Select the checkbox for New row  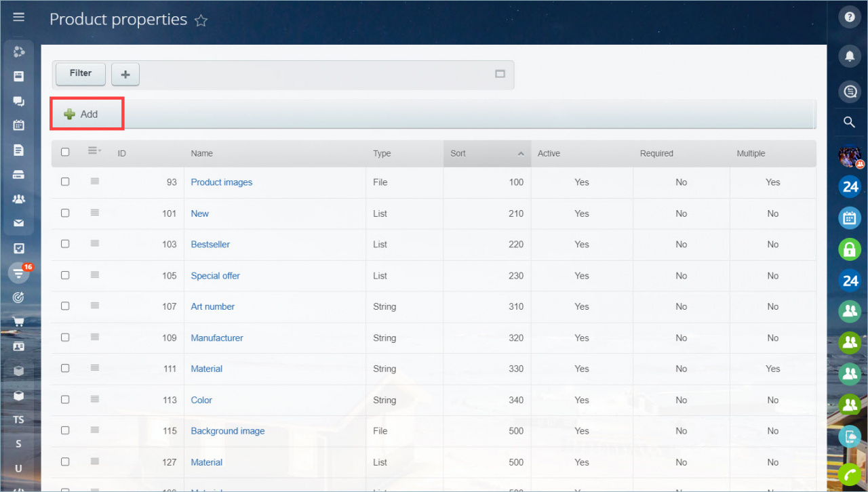coord(65,213)
